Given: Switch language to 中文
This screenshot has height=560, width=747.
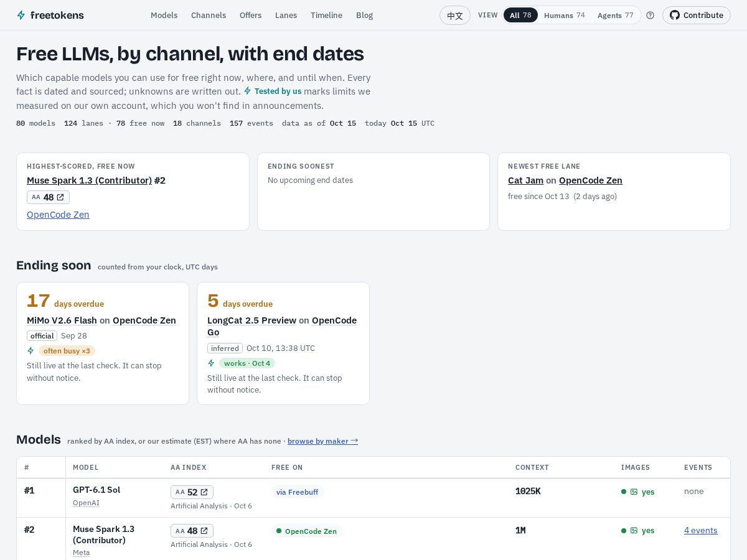Looking at the screenshot, I should click(455, 15).
